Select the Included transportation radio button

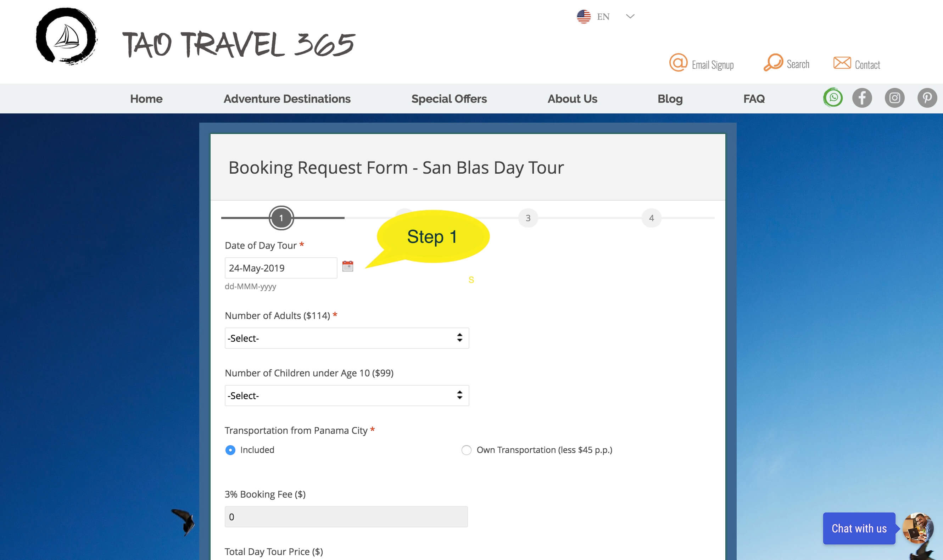tap(230, 450)
